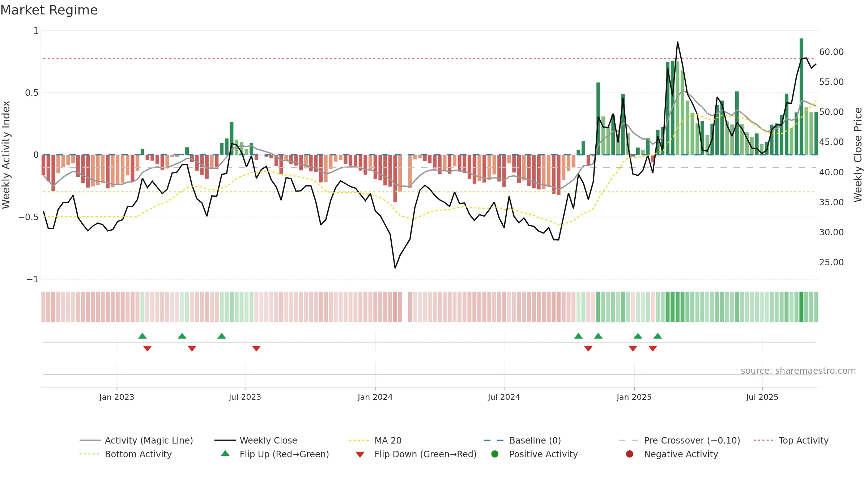Click the red flip-down marker just after Jul 2023
868x488 pixels.
click(x=256, y=348)
